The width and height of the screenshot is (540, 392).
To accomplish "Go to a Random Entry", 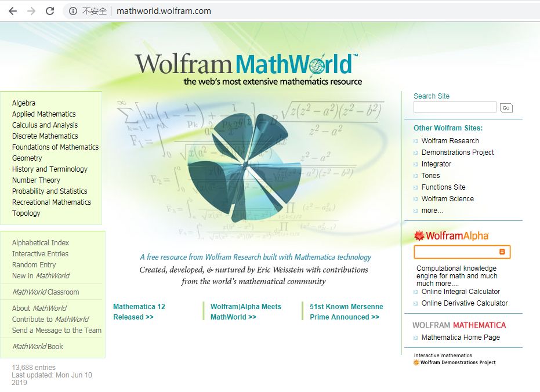I will pyautogui.click(x=34, y=264).
